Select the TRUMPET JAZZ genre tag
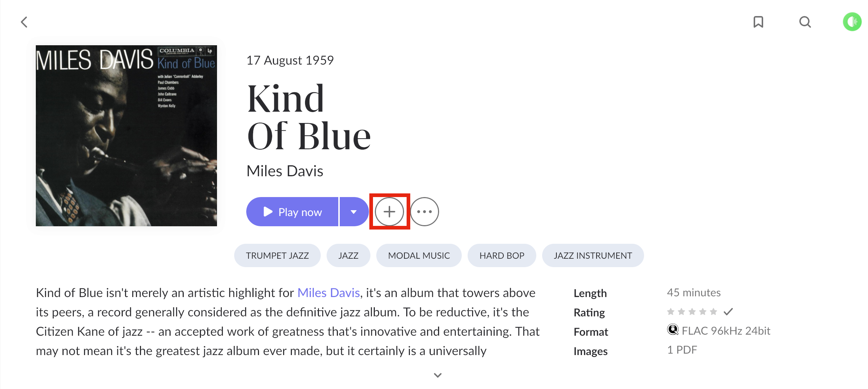 [x=277, y=255]
